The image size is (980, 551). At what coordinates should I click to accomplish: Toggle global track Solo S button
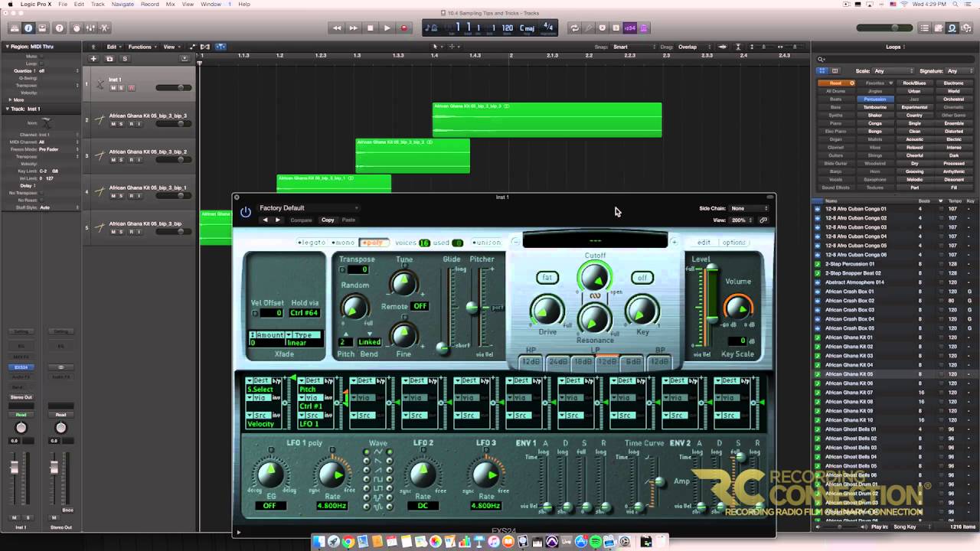(x=125, y=59)
